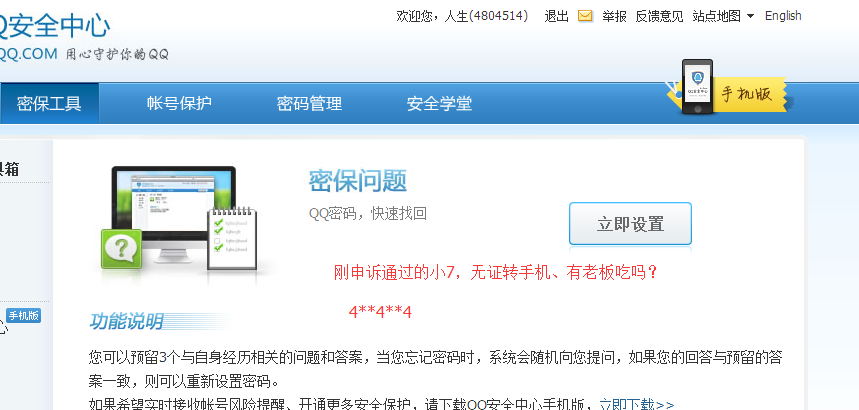Open the 安全学堂 tab
The height and width of the screenshot is (410, 859).
(439, 103)
